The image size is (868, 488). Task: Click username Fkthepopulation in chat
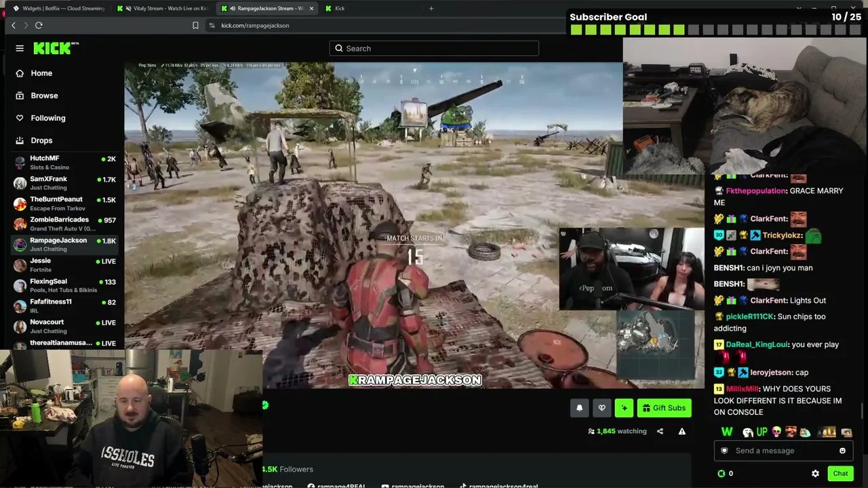click(756, 191)
